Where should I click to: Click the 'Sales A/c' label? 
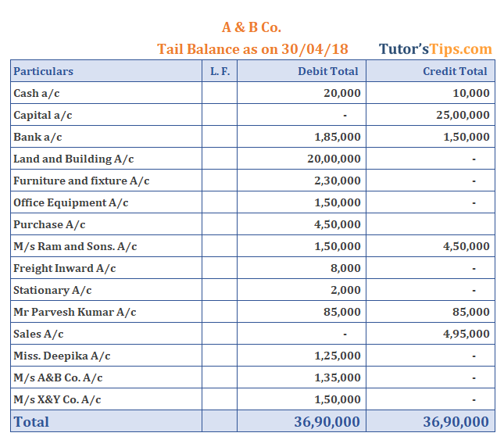(38, 334)
